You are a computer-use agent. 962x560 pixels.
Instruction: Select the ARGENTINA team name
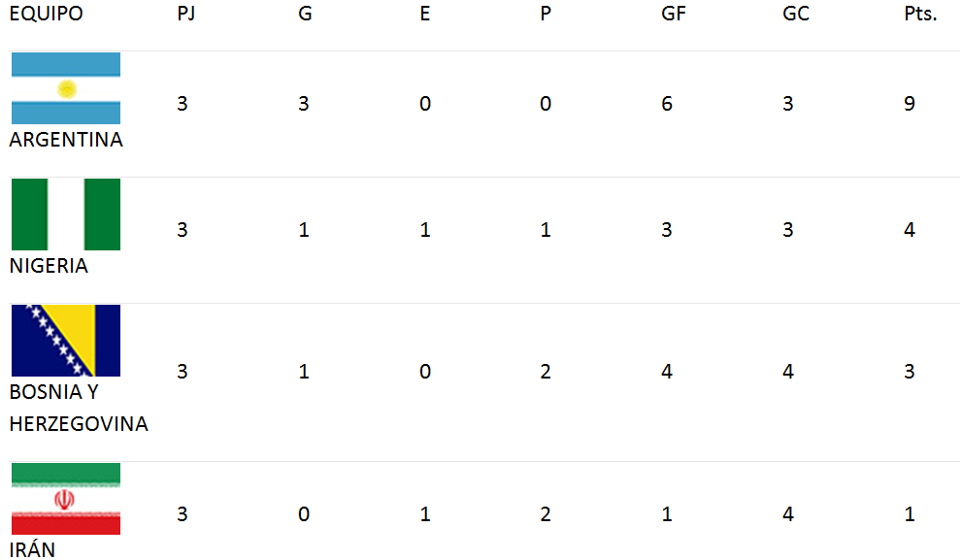pos(66,140)
